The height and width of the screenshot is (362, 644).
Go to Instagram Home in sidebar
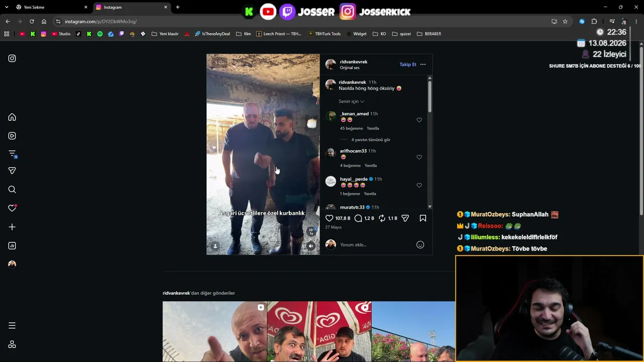(12, 117)
